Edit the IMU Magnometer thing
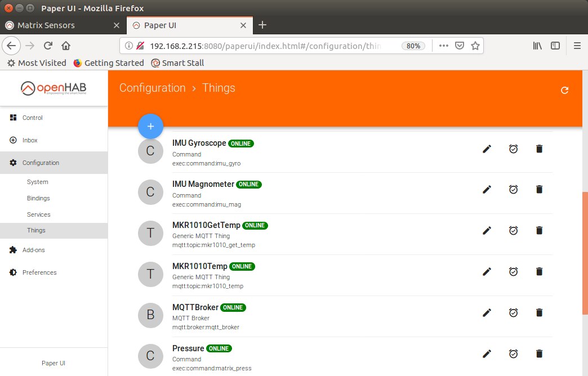The image size is (588, 376). [487, 189]
